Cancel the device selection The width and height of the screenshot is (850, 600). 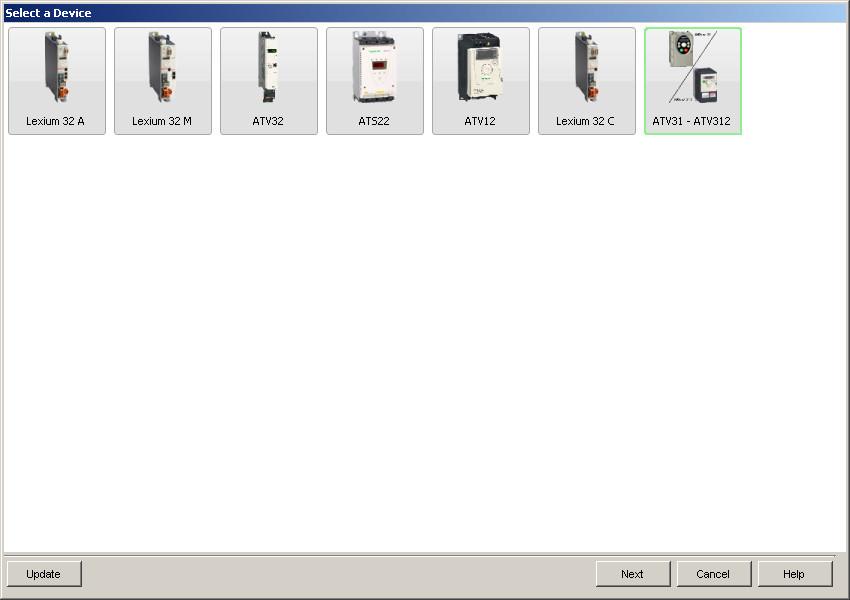click(713, 573)
